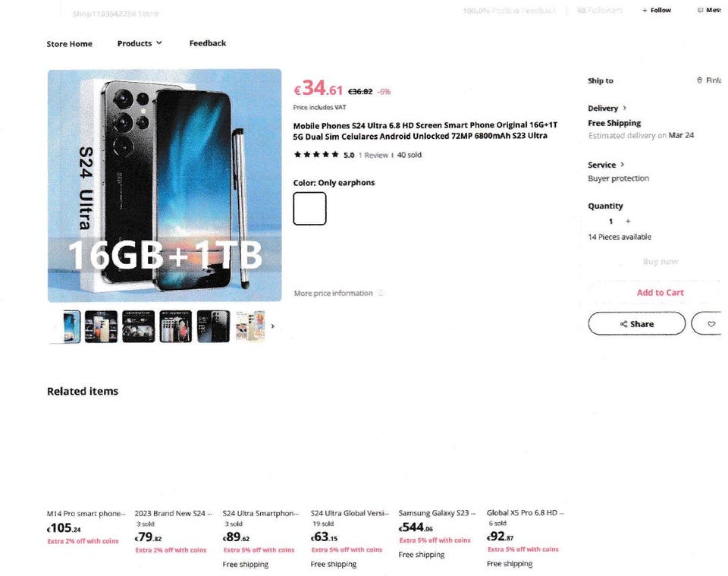Expand the Products dropdown menu
Image resolution: width=728 pixels, height=576 pixels.
tap(140, 43)
